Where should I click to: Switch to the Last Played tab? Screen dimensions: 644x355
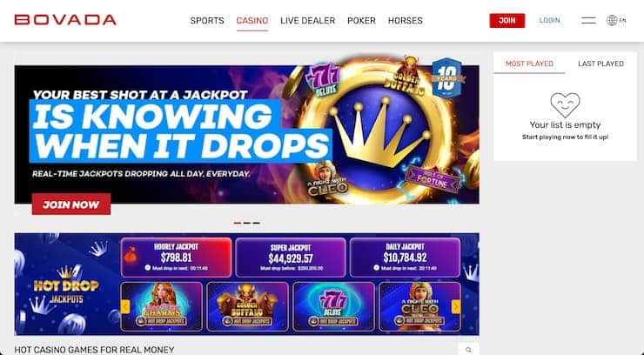pos(600,64)
